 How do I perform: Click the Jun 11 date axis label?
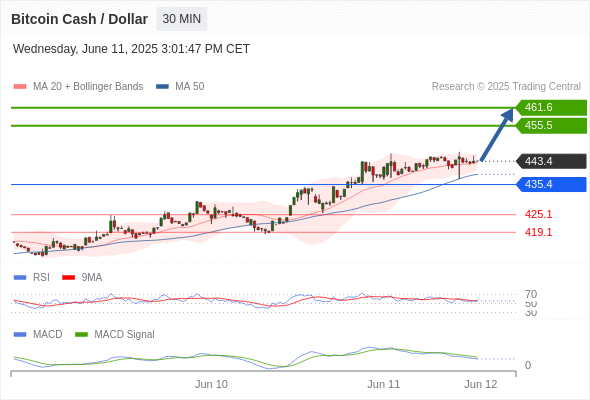383,384
